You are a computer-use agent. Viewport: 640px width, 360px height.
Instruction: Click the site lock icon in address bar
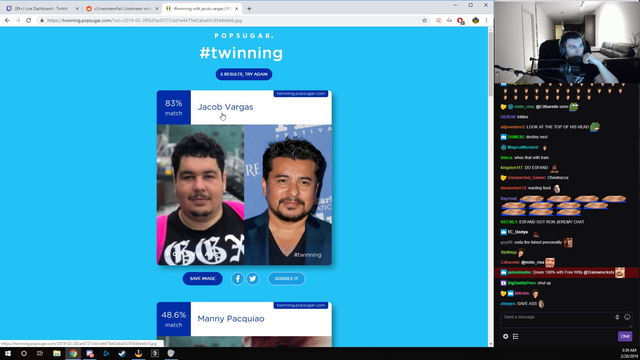[x=42, y=20]
